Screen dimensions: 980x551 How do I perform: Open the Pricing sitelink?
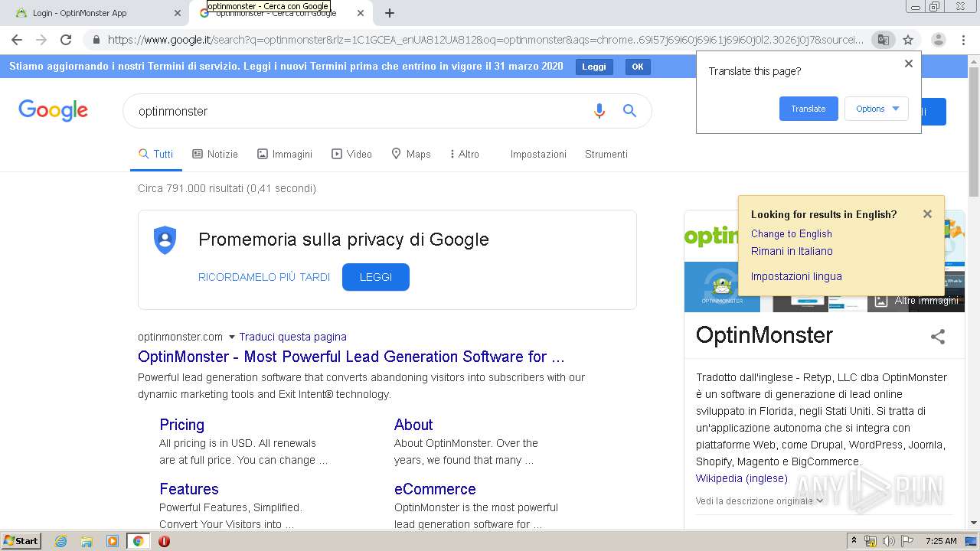click(x=181, y=425)
